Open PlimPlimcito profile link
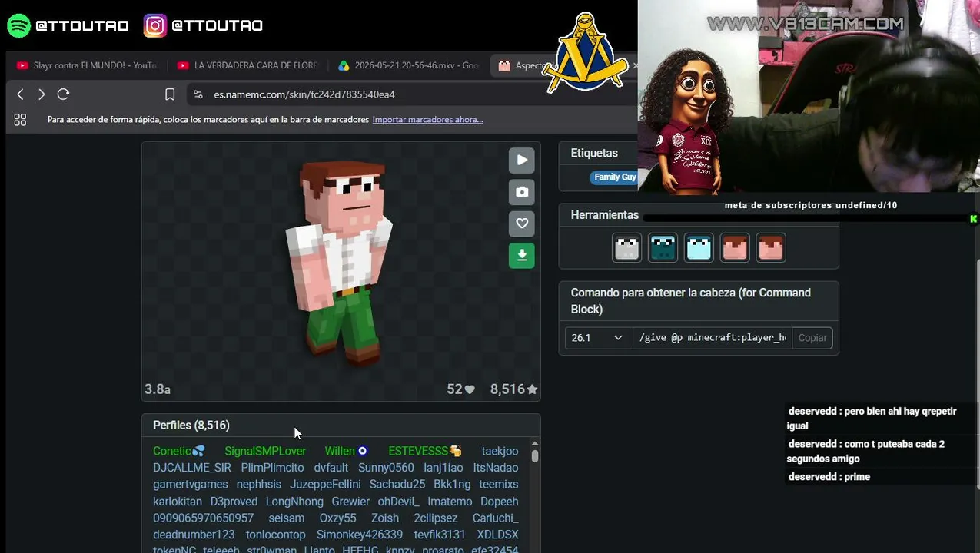The width and height of the screenshot is (980, 553). (x=272, y=468)
